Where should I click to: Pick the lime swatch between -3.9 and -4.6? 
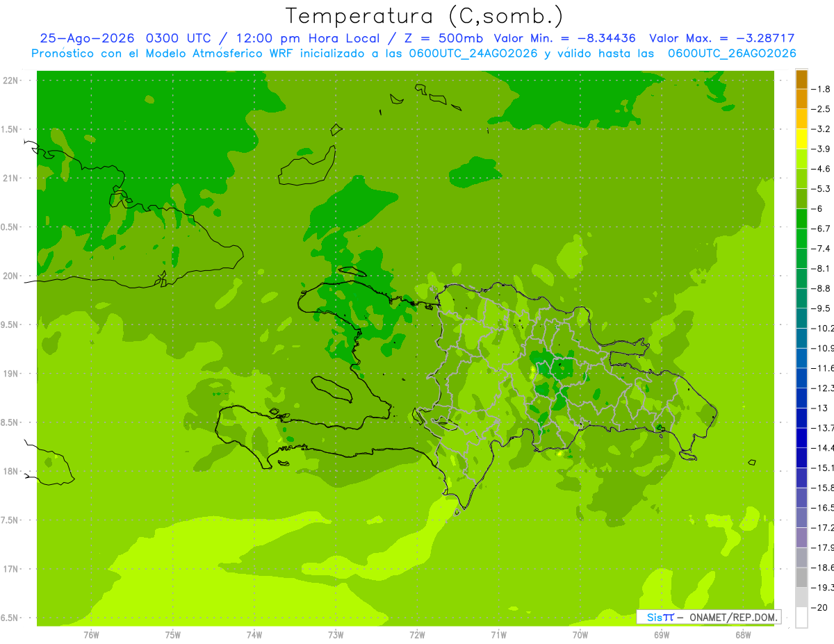point(802,159)
